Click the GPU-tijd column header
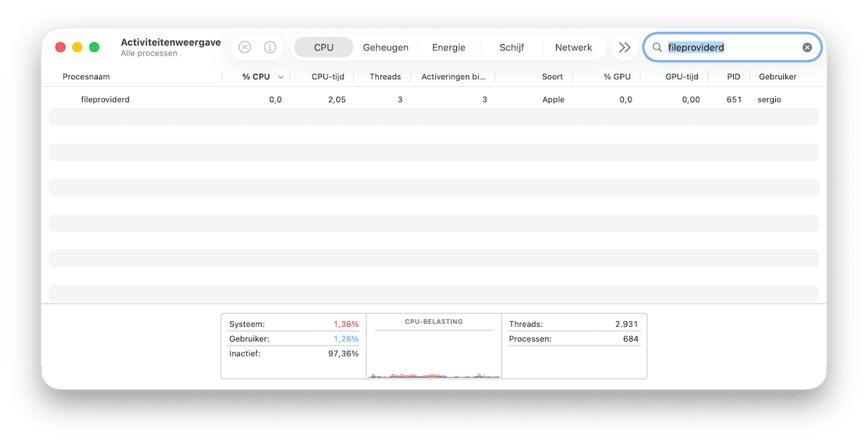 coord(680,76)
